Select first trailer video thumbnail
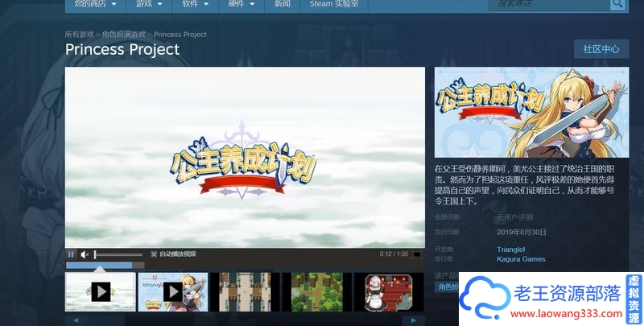This screenshot has height=326, width=644. point(100,292)
